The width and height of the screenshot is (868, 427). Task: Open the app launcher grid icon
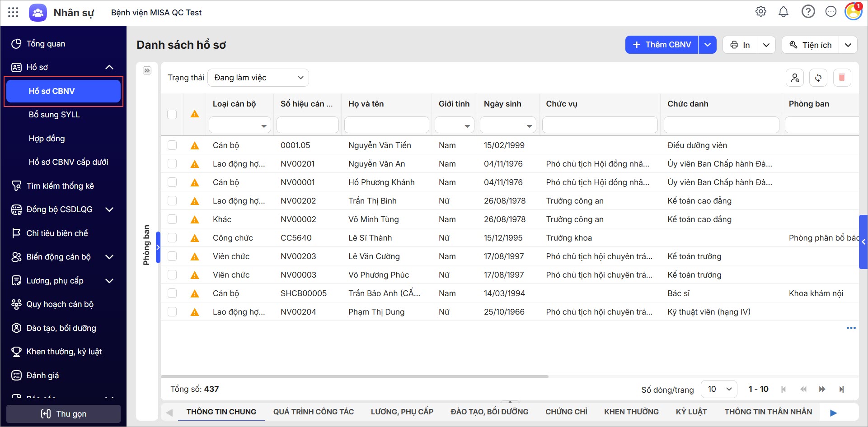pyautogui.click(x=13, y=12)
